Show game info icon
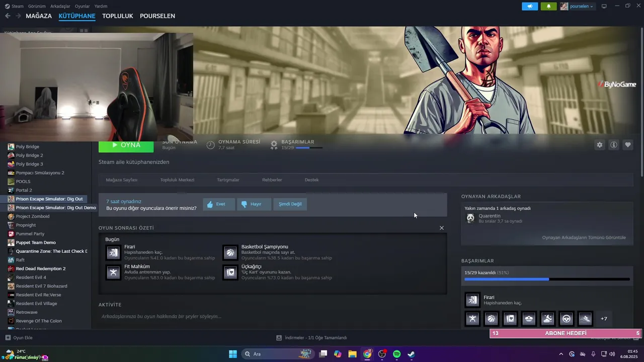The image size is (644, 362). pos(614,145)
